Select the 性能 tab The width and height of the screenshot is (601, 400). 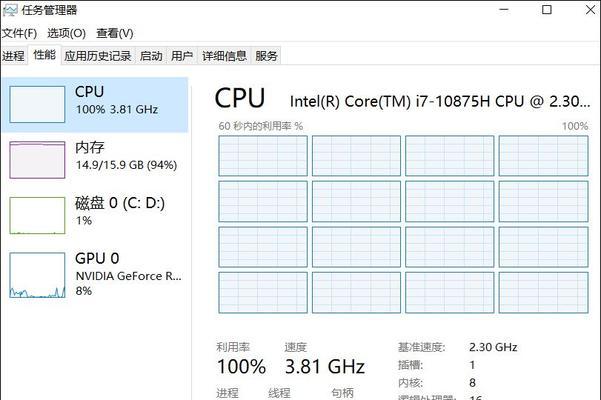44,55
